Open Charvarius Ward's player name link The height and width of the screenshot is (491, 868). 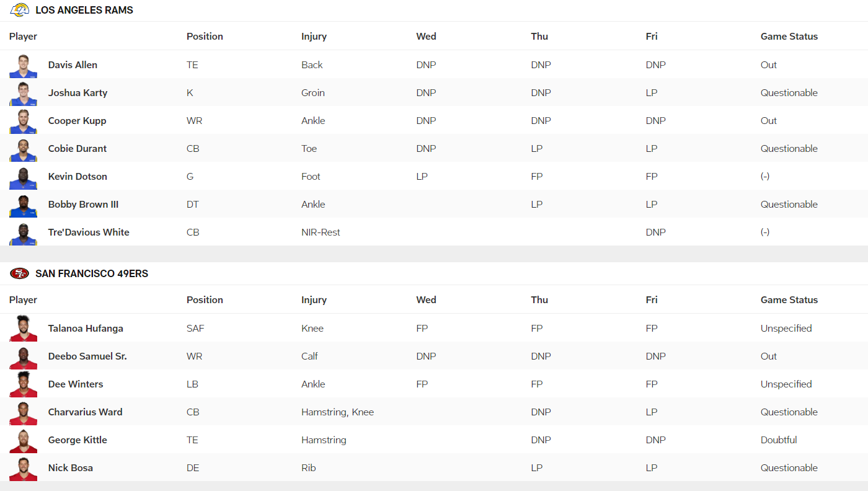[85, 412]
